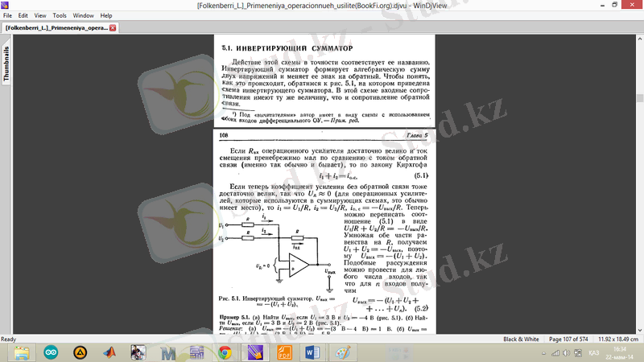Open the View menu
Viewport: 644px width, 362px height.
coord(42,15)
